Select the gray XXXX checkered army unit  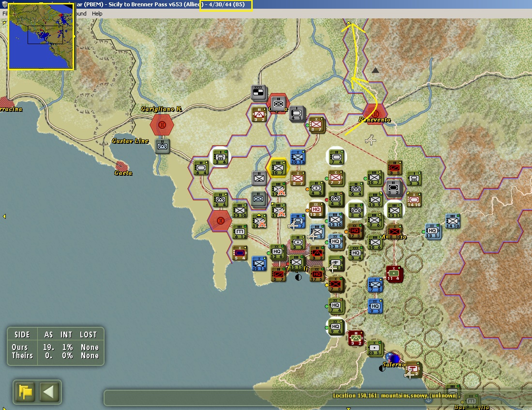tap(258, 92)
